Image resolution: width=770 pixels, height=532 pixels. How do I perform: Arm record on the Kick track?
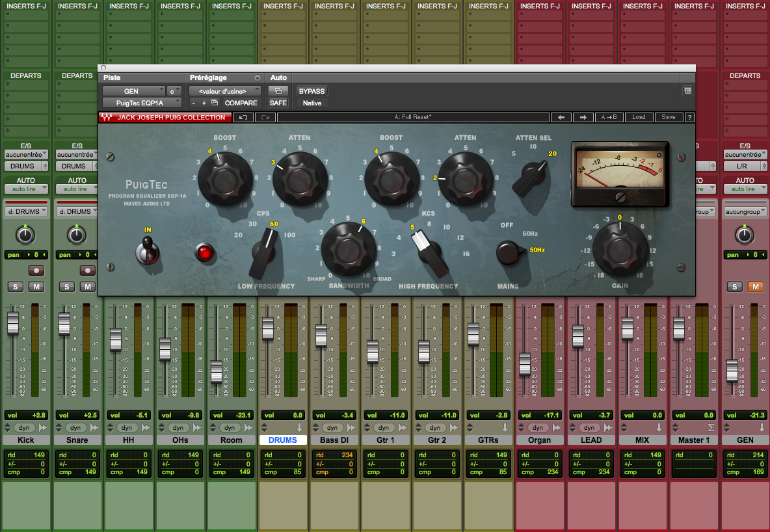(36, 270)
